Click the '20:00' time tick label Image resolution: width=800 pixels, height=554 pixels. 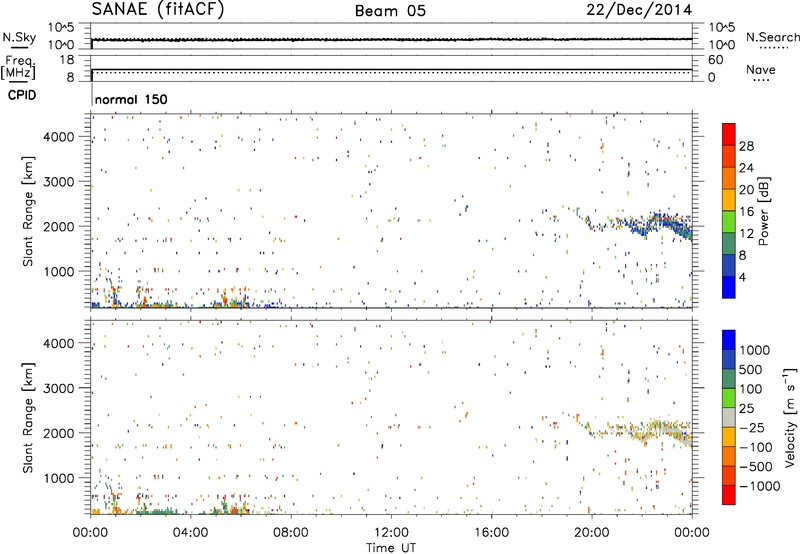[x=591, y=533]
